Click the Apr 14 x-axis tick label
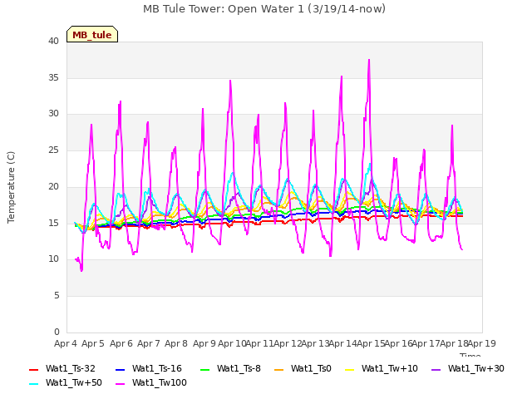Viewport: 532px width, 399px height. coord(343,343)
